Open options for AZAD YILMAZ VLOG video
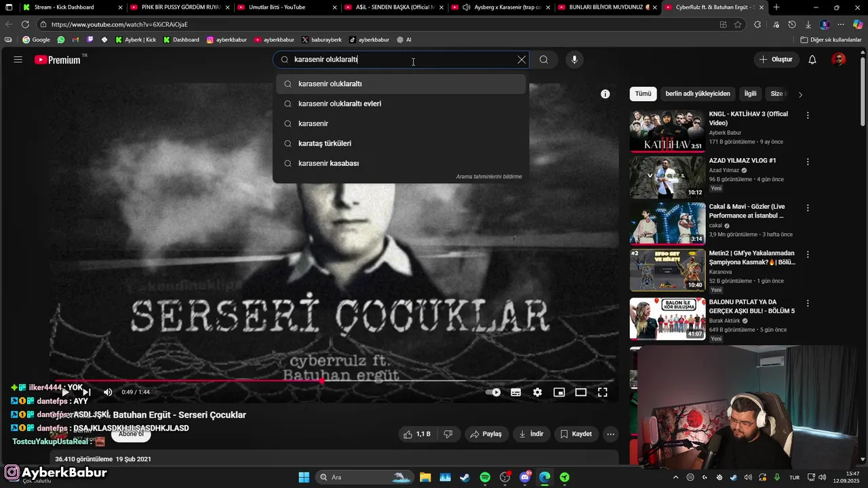868x488 pixels. pyautogui.click(x=808, y=162)
